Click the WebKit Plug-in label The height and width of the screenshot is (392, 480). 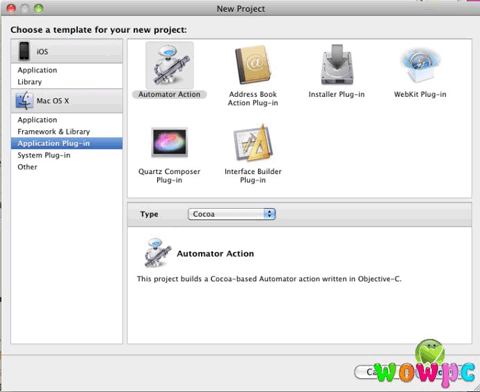420,94
